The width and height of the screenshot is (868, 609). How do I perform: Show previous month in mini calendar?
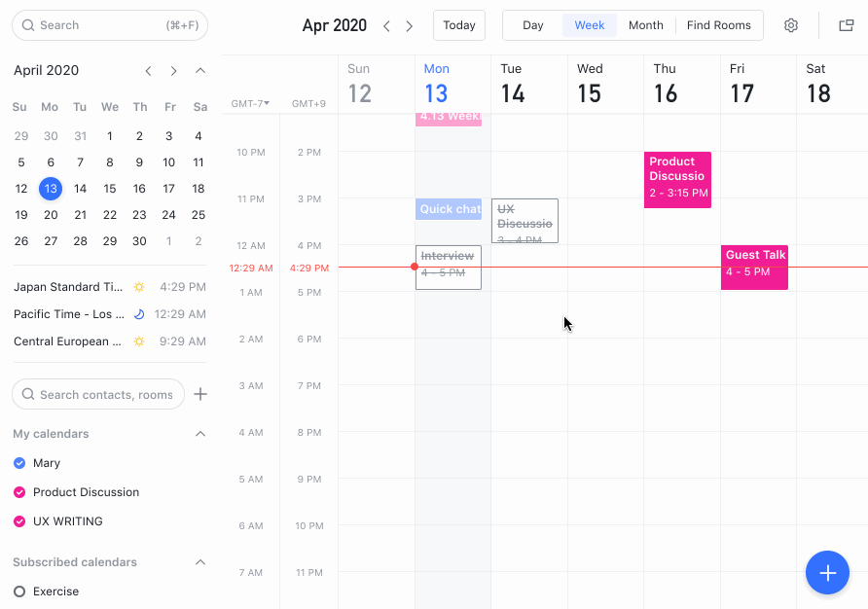tap(148, 71)
